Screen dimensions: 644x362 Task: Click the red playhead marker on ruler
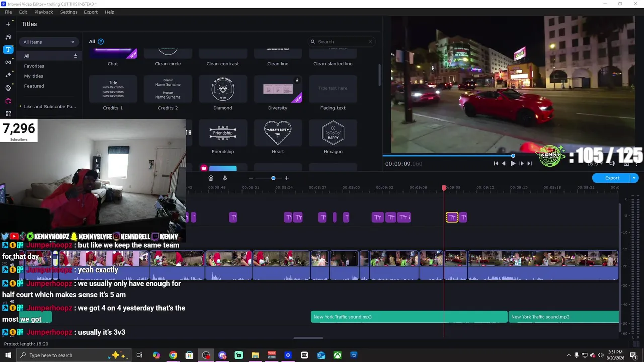444,188
